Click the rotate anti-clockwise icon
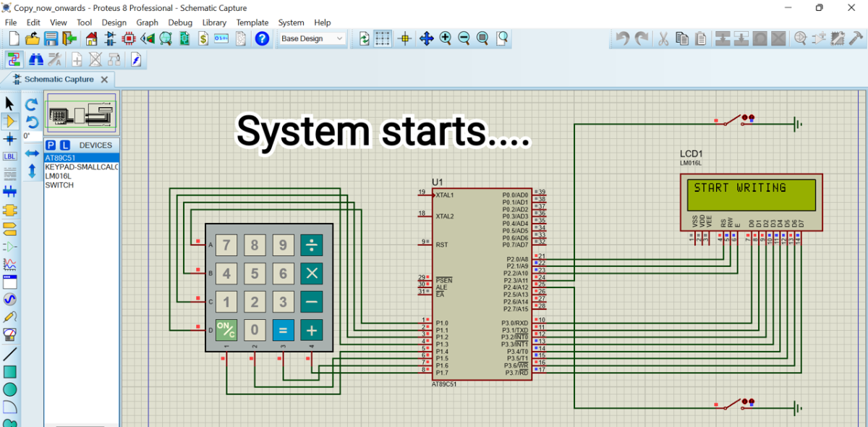 tap(32, 122)
